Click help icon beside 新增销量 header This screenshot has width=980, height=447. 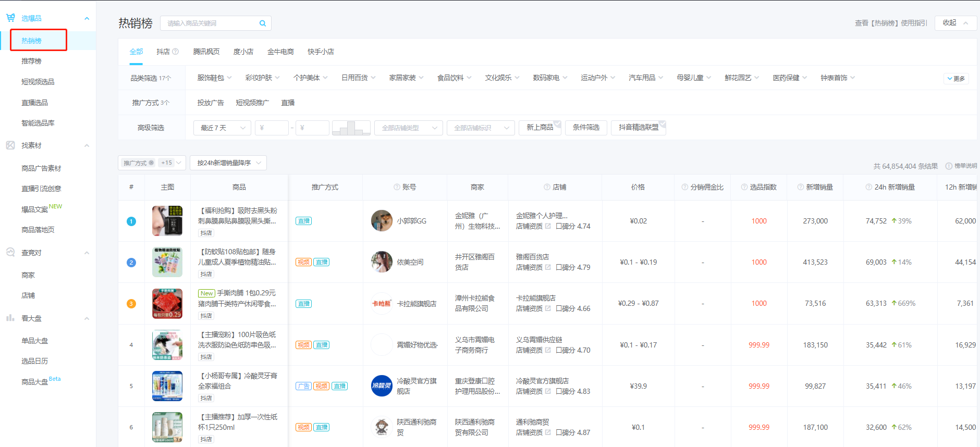[801, 187]
